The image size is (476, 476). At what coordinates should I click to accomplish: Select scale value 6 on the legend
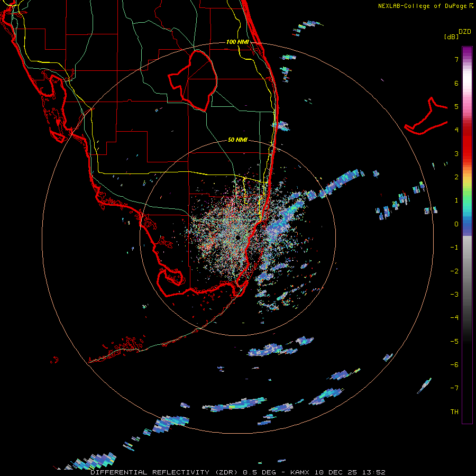click(x=456, y=83)
